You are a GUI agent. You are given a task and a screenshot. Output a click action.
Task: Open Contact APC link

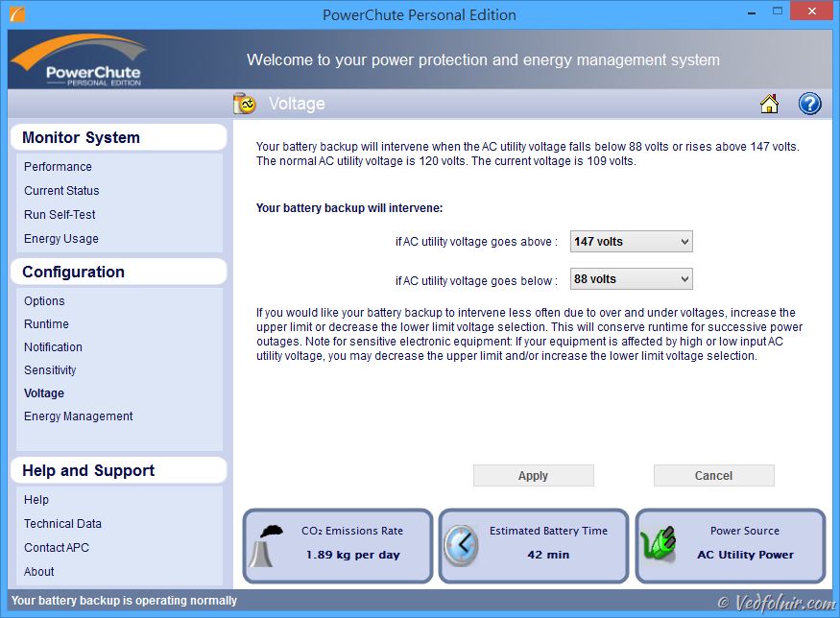(57, 548)
